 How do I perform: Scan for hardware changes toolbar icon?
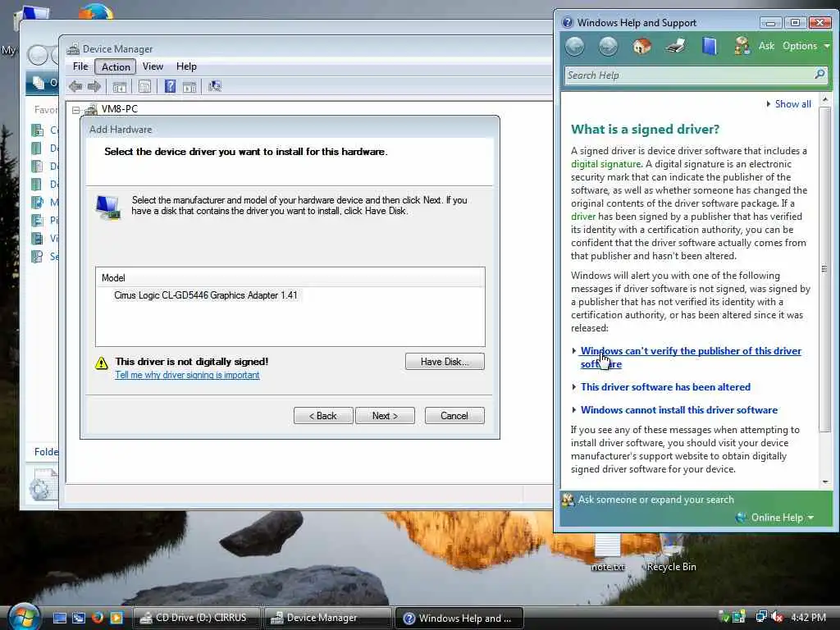click(x=215, y=86)
